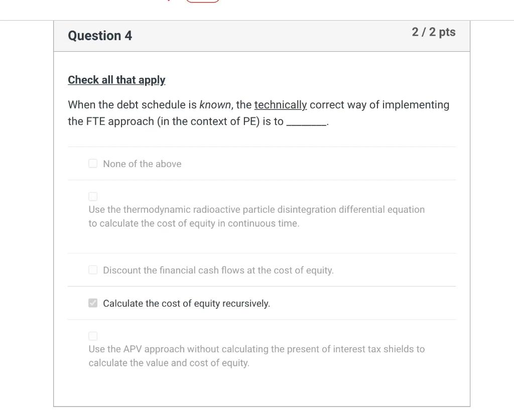Click the row containing the recursively checked answer

[x=261, y=303]
